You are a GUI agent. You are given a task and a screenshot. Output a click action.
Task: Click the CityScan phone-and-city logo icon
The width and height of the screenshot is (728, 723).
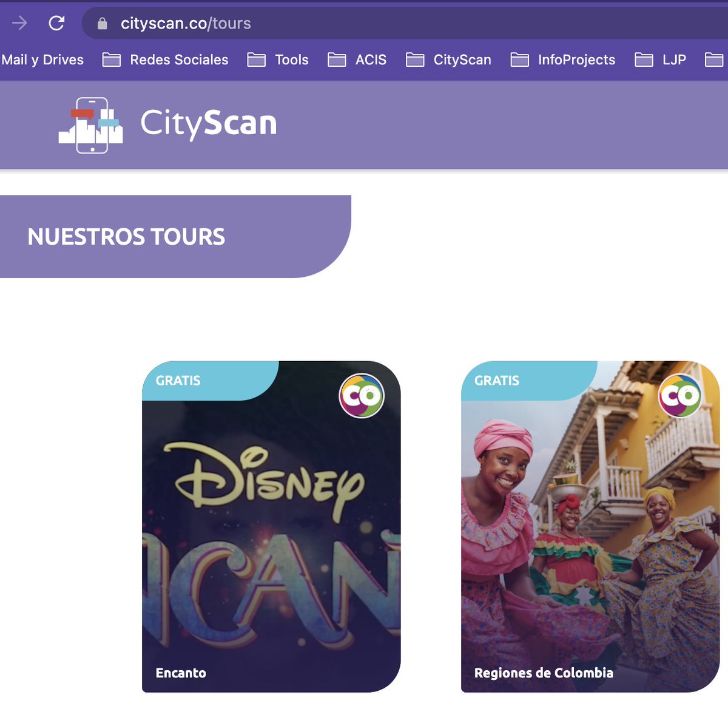tap(91, 125)
